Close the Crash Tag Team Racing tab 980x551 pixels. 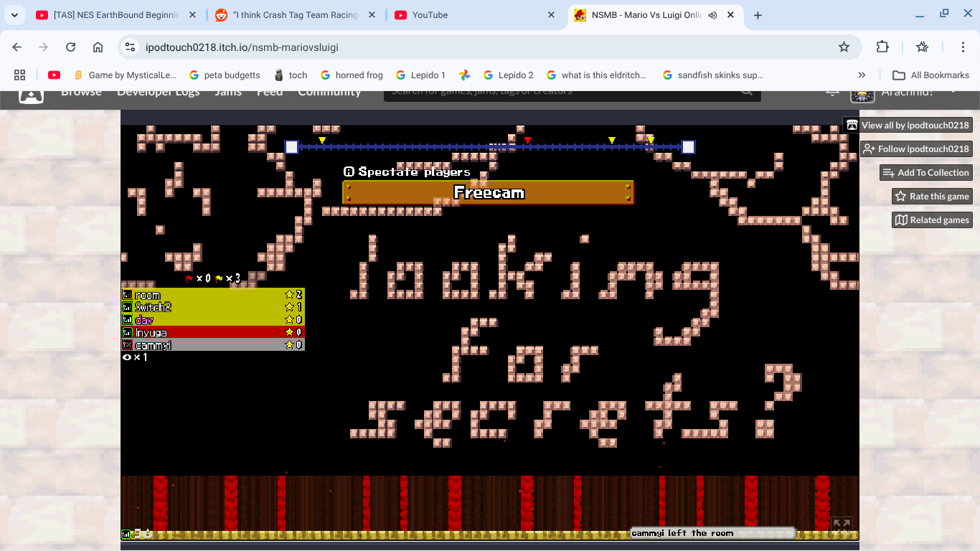point(370,15)
